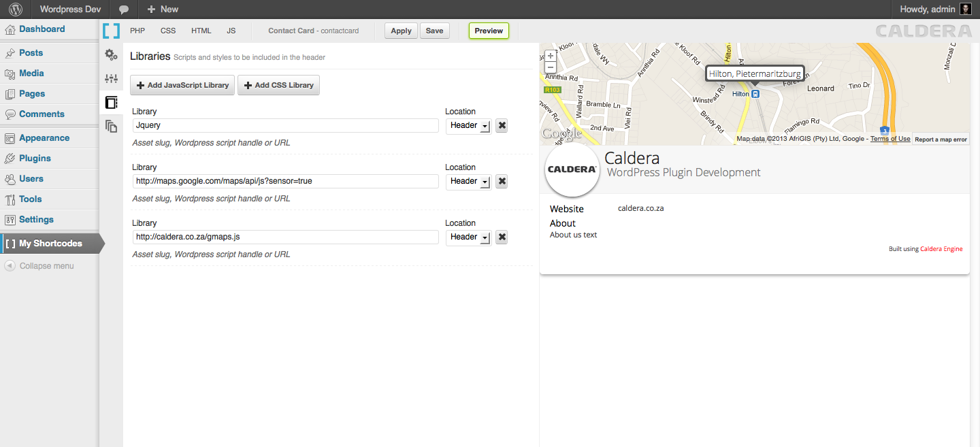Open Plugins in the sidebar
The image size is (980, 447).
pyautogui.click(x=35, y=159)
